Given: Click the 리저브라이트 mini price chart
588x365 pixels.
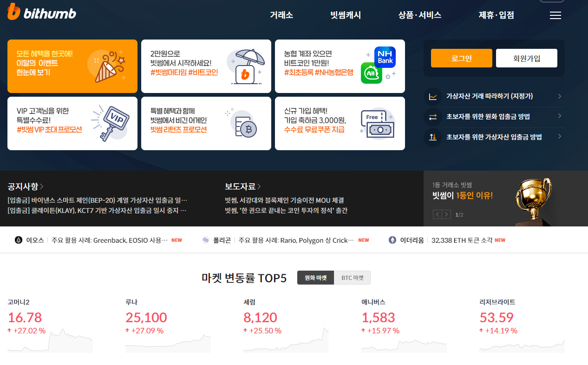Looking at the screenshot, I should (522, 345).
